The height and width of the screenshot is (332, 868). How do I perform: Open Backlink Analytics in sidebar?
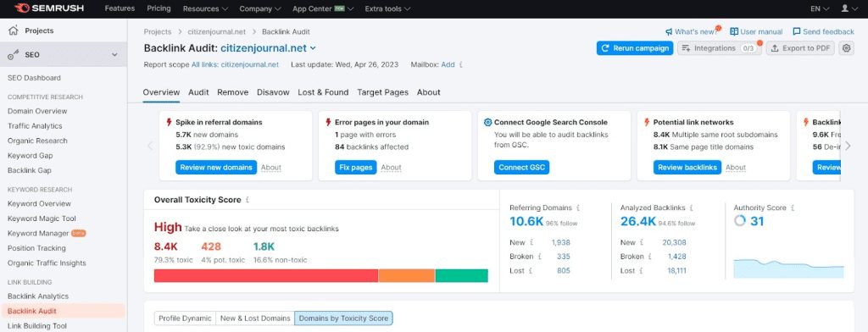[38, 296]
